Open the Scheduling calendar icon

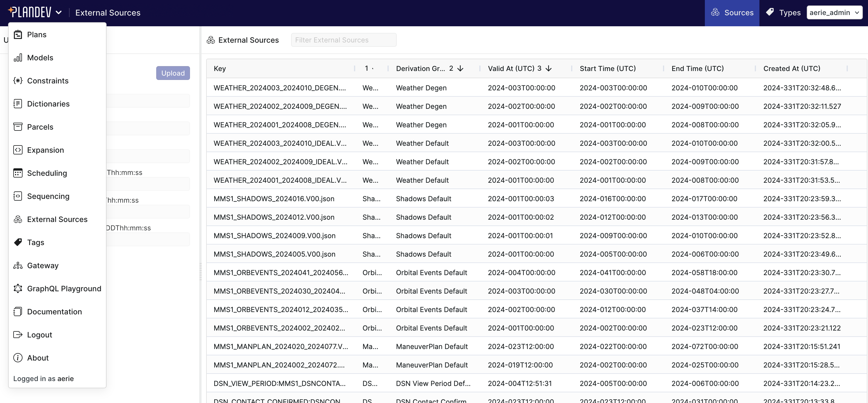(18, 173)
